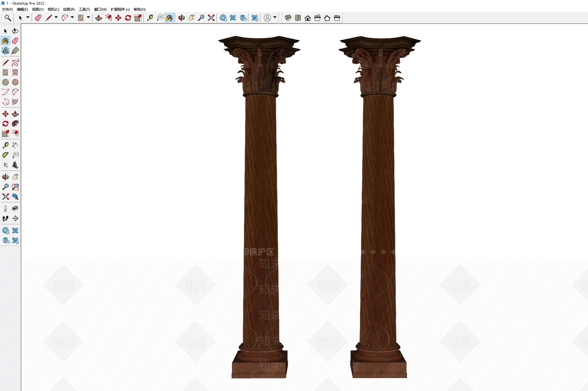
Task: Activate the Look Around eye tool
Action: tap(15, 209)
